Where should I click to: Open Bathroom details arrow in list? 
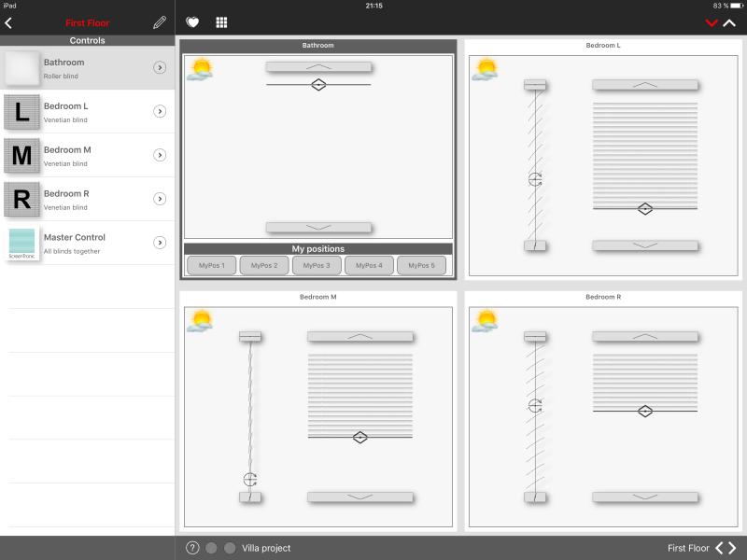(x=160, y=67)
